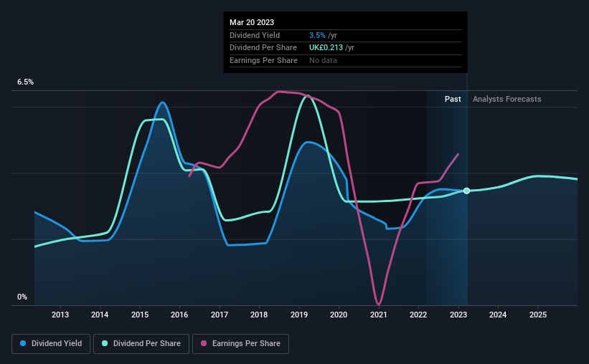Click the 3.5% dividend yield value
This screenshot has height=364, width=589.
click(x=317, y=35)
